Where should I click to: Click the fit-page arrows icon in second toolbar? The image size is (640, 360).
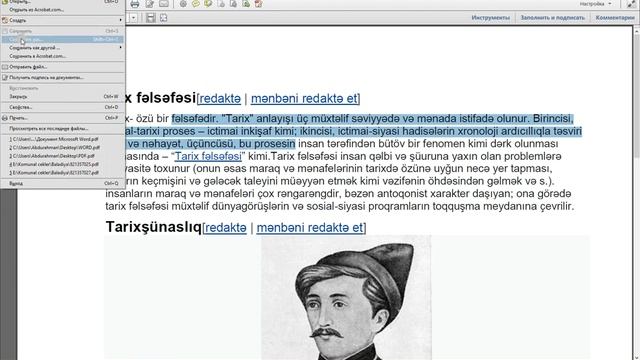click(x=164, y=18)
